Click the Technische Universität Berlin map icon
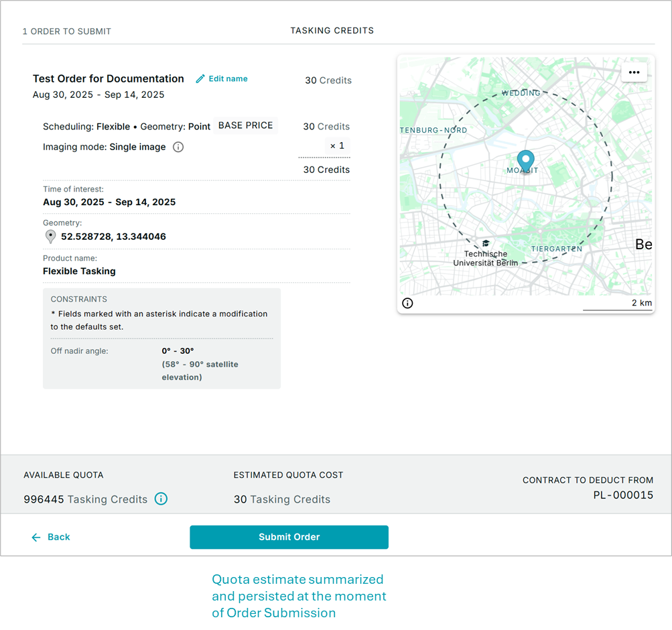The image size is (672, 630). 486,243
